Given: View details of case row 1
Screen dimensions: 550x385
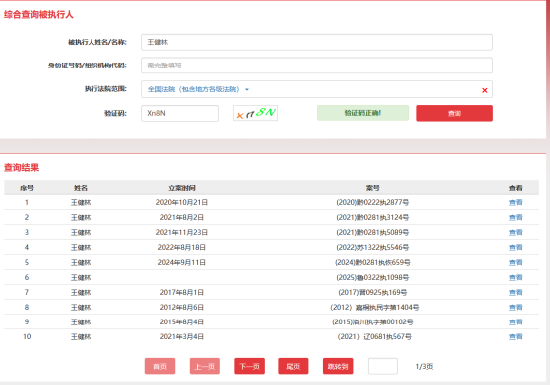Looking at the screenshot, I should click(516, 202).
